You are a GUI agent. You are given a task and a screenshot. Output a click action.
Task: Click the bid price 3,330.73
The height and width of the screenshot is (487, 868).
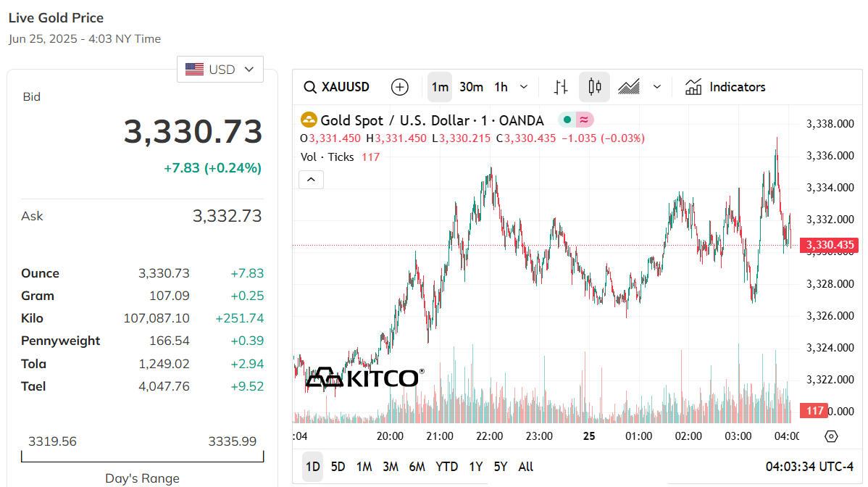point(193,132)
